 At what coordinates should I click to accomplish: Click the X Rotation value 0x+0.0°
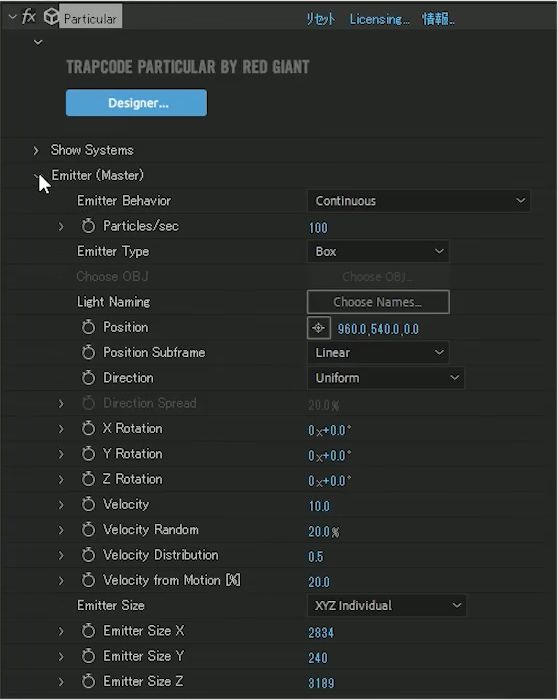coord(329,430)
